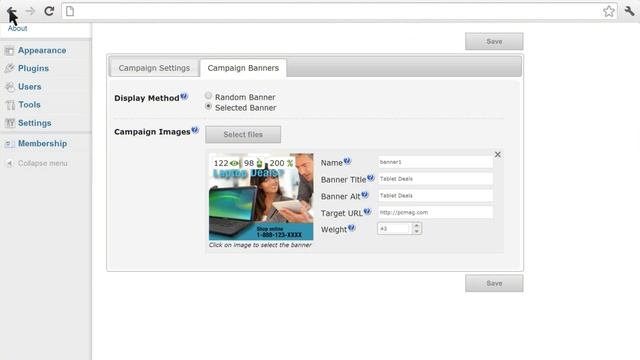Bookmark page with the star icon
This screenshot has height=360, width=640.
(609, 11)
